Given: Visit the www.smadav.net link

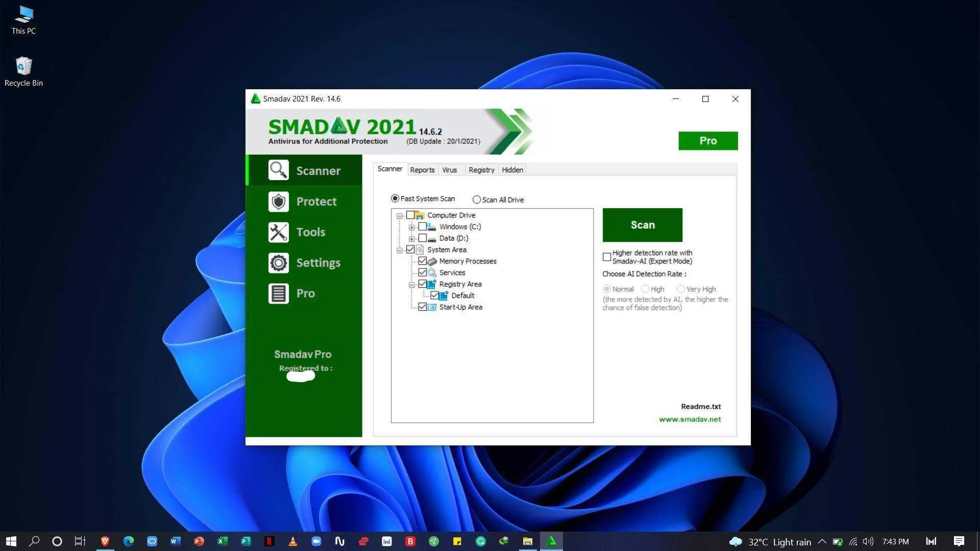Looking at the screenshot, I should (690, 419).
